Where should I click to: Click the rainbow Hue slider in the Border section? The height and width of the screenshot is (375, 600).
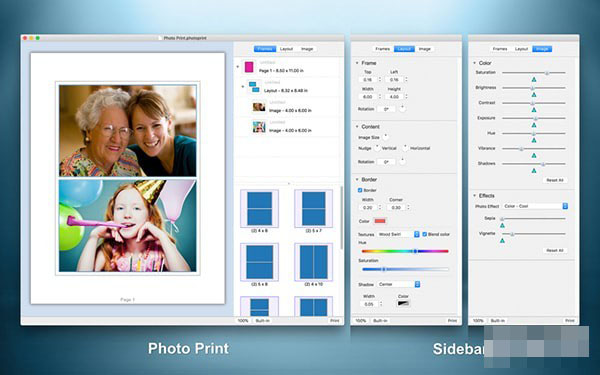(x=405, y=251)
